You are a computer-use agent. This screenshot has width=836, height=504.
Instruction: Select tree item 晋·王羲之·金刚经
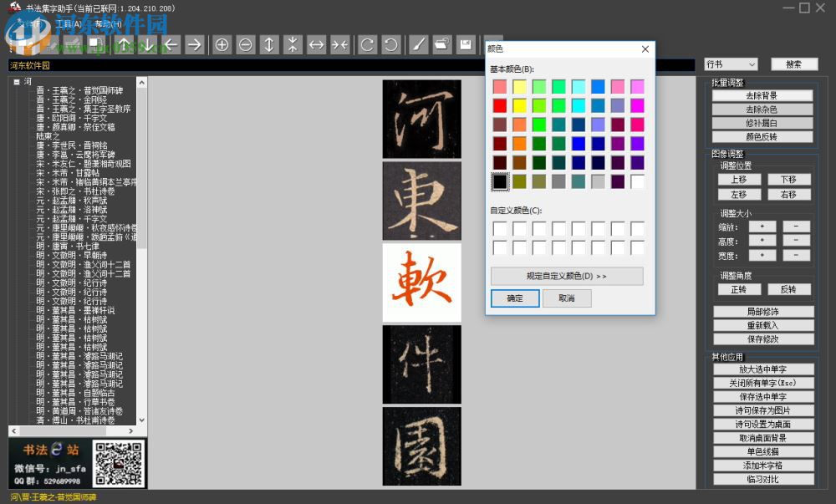click(71, 99)
